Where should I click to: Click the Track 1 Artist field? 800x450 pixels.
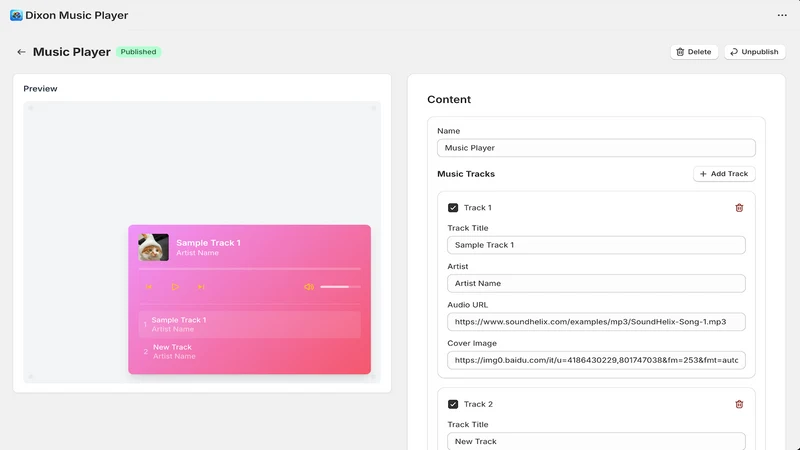(596, 283)
